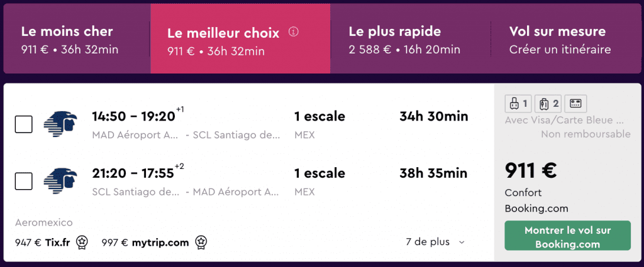
Task: Click the award badge next to mytrip.com
Action: [x=201, y=242]
